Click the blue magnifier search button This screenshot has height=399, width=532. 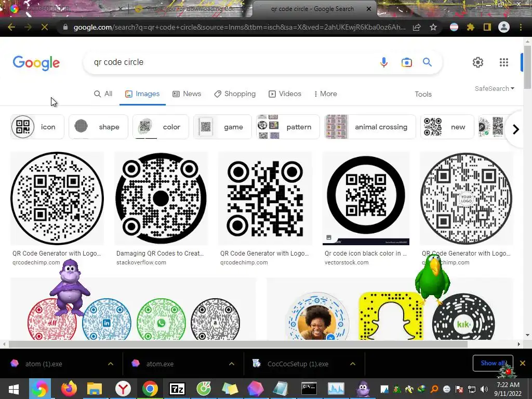427,62
